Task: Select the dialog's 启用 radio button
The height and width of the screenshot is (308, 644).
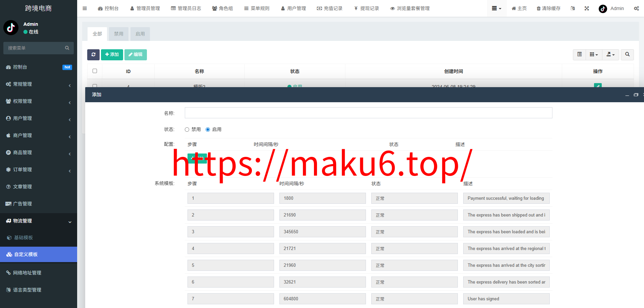Action: coord(208,130)
